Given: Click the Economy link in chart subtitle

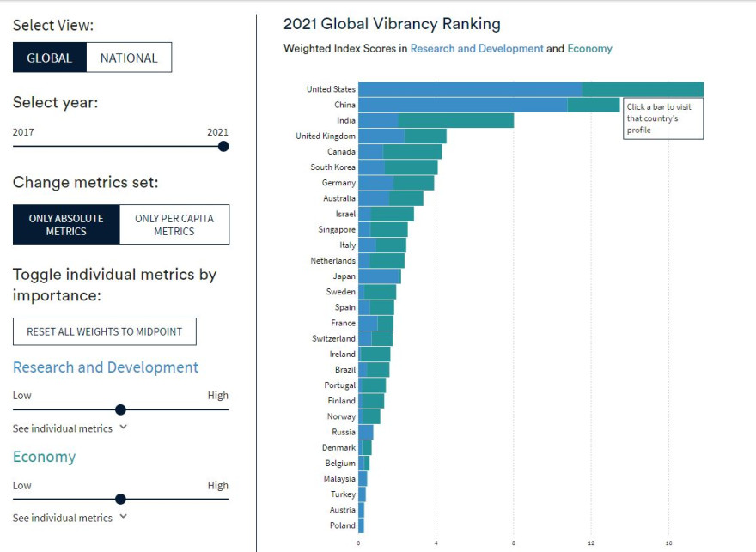Looking at the screenshot, I should pos(589,49).
